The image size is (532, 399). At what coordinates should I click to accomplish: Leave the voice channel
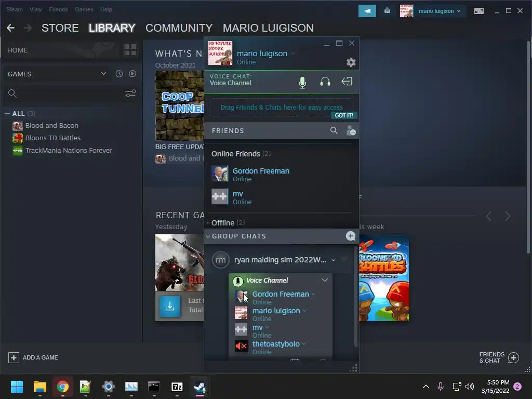pos(347,82)
